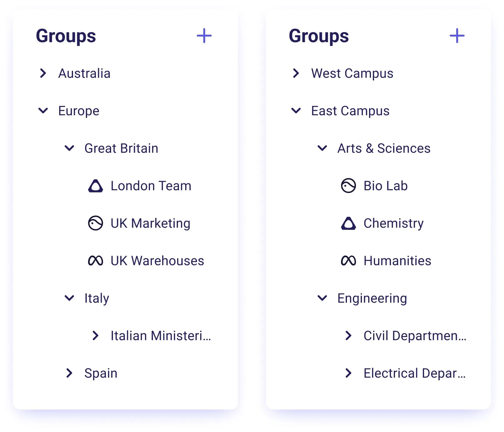Click the circle icon beside Bio Lab
Viewport: 504px width, 432px height.
click(348, 186)
